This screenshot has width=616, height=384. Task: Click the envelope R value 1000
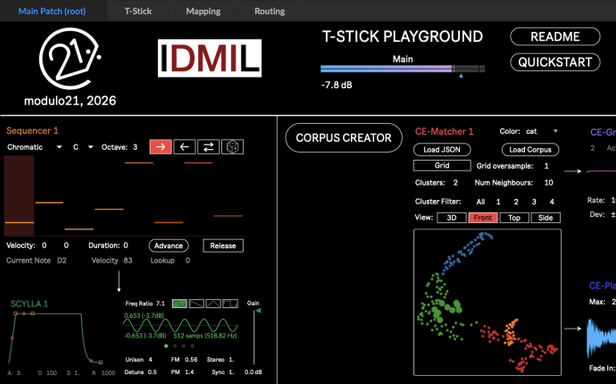(108, 373)
